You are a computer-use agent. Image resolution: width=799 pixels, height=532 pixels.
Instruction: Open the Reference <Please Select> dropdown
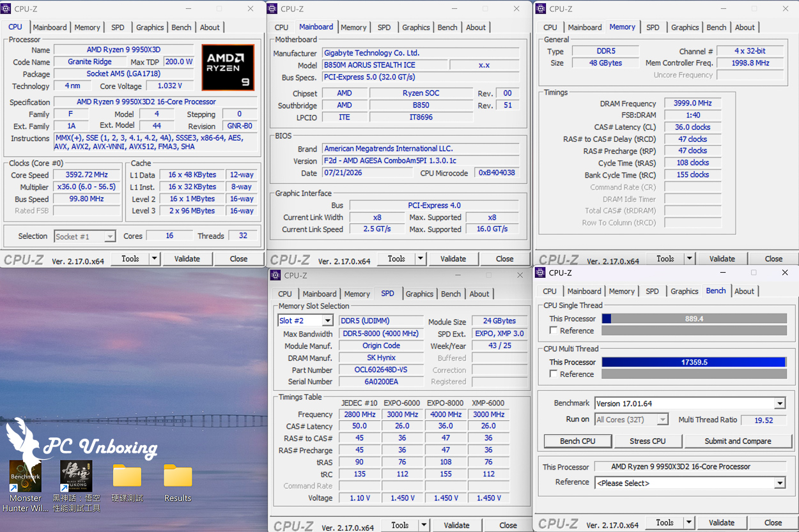tap(780, 483)
